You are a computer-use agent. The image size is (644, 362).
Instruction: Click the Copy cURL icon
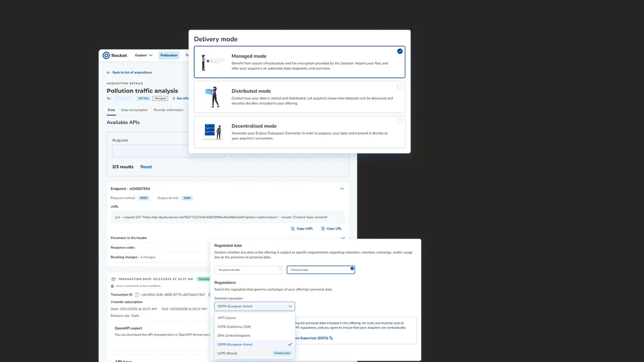click(293, 228)
